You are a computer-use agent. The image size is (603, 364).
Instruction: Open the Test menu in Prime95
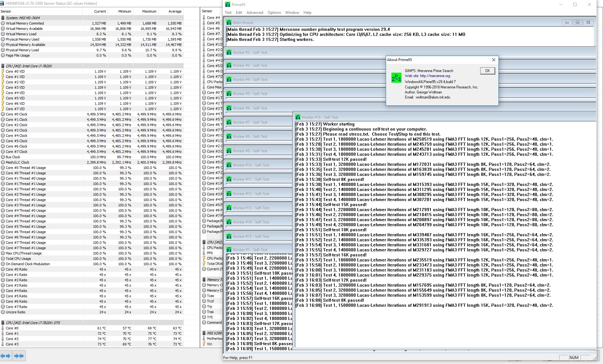(x=228, y=13)
